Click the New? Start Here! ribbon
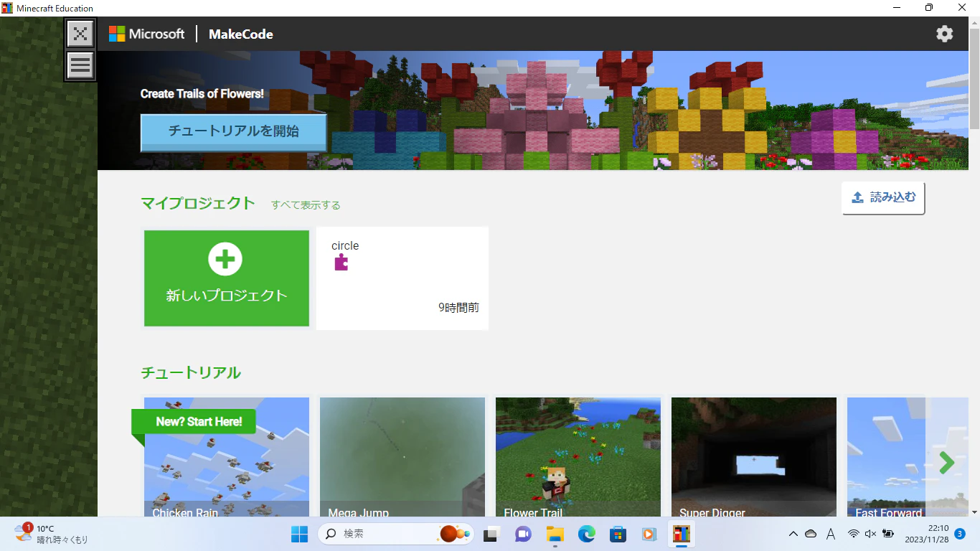 click(194, 422)
